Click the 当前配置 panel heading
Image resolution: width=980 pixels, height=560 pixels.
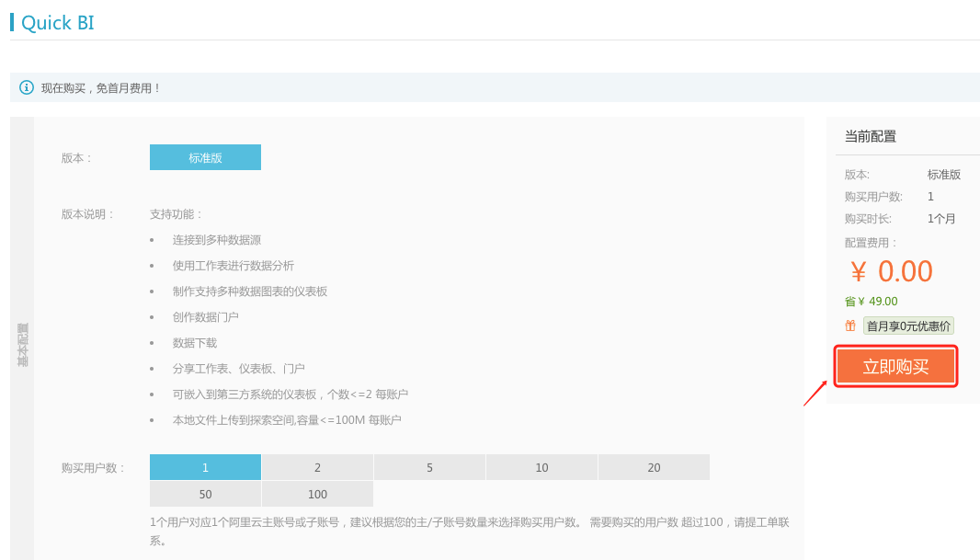tap(870, 136)
